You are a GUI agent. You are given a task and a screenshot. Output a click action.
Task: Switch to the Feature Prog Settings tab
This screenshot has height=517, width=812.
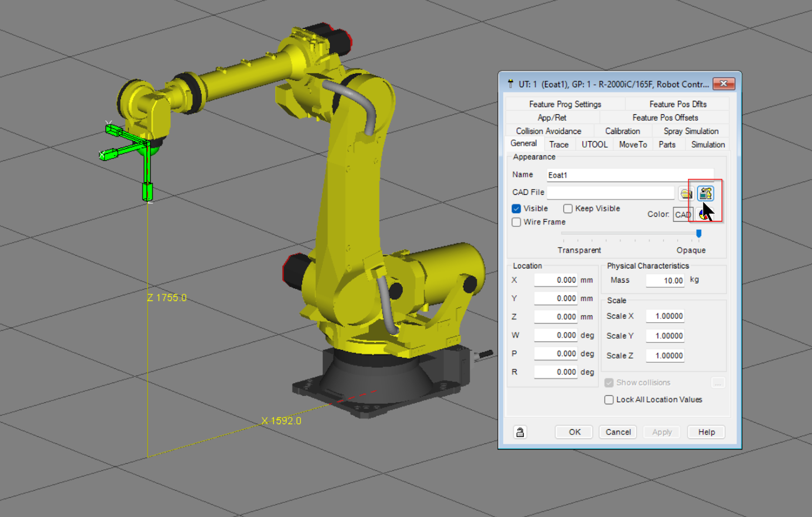pos(565,104)
